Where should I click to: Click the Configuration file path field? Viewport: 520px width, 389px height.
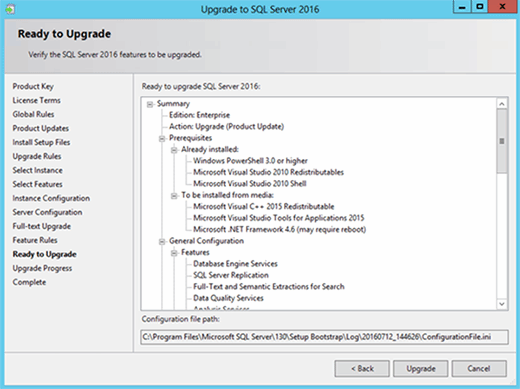tap(324, 337)
